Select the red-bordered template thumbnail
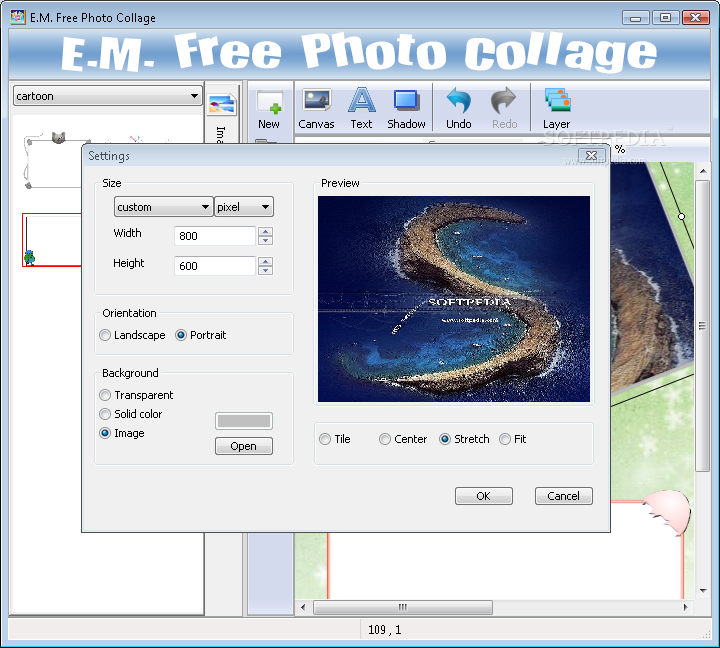Viewport: 720px width, 648px height. coord(52,240)
